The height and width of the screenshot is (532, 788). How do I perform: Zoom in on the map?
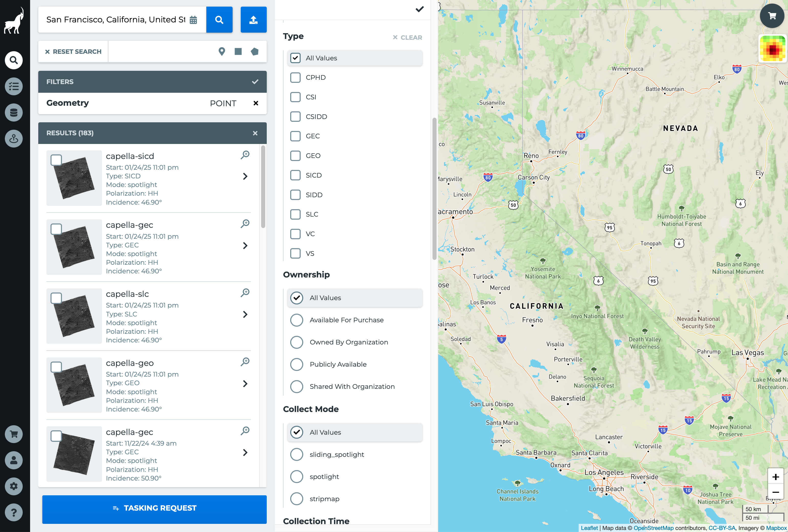click(x=776, y=477)
